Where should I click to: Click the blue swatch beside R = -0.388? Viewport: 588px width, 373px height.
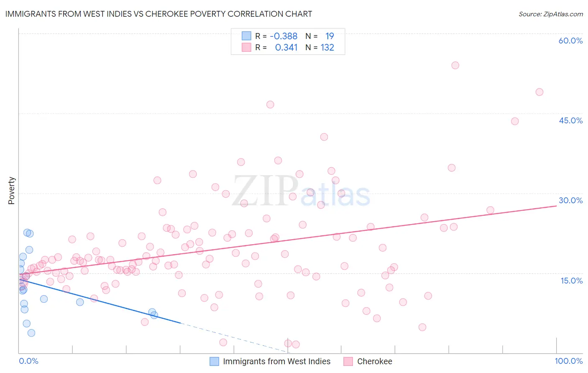pyautogui.click(x=246, y=36)
